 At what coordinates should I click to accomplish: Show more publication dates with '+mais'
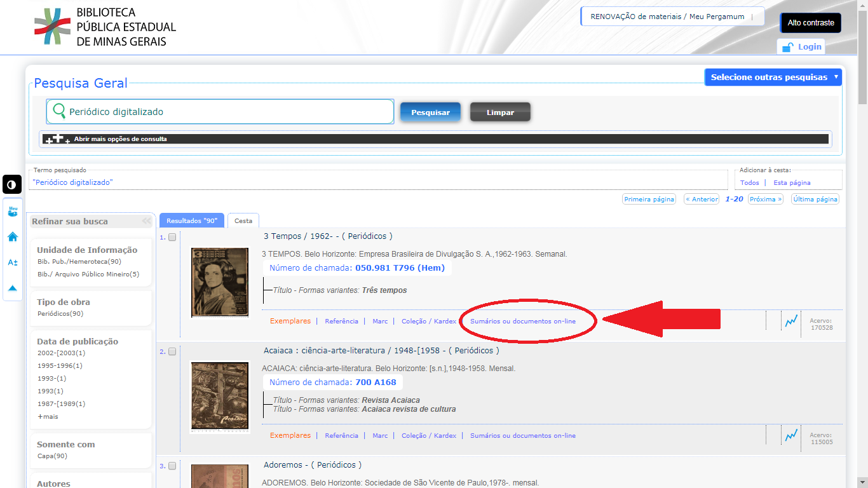coord(48,416)
